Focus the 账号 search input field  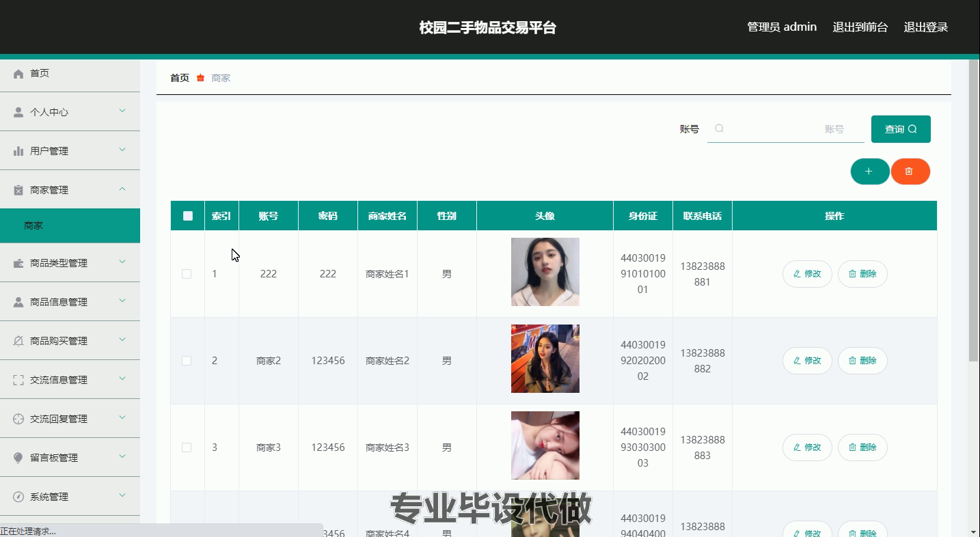tap(786, 129)
